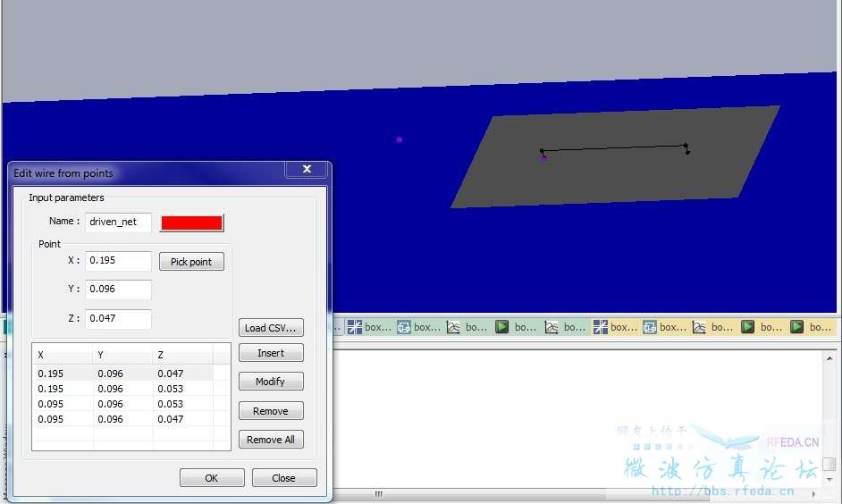Image resolution: width=842 pixels, height=504 pixels.
Task: Click the X column header in the points table
Action: [x=63, y=355]
